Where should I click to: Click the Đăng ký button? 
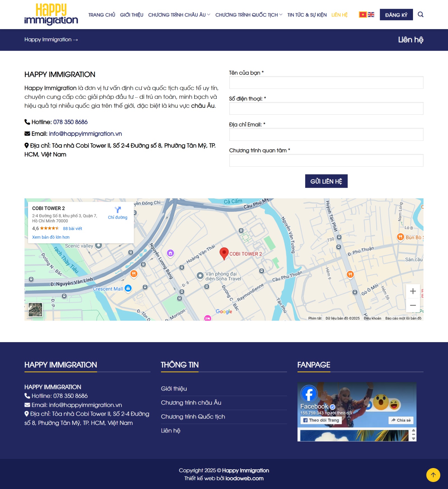(396, 15)
